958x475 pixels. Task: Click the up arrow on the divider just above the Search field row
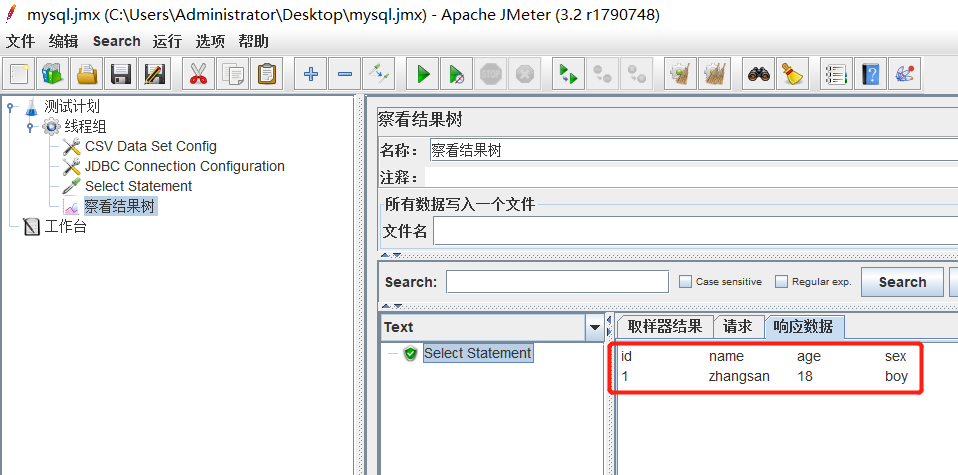coord(386,255)
